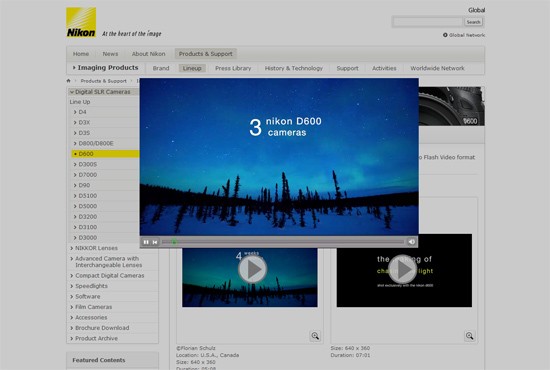Expand the Compact Digital Cameras category
The width and height of the screenshot is (550, 370).
tap(109, 276)
